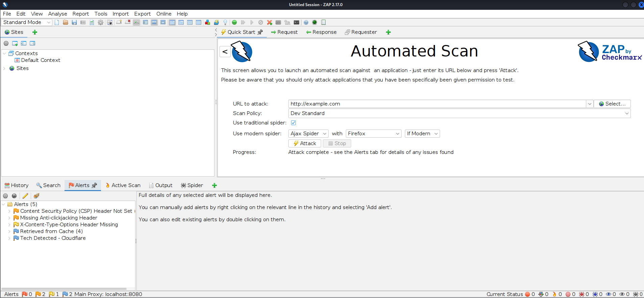Click the pencil edit alert icon
644x298 pixels.
click(25, 196)
